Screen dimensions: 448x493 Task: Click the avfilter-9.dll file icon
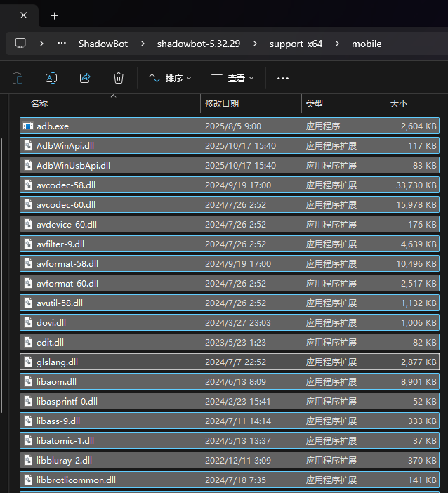tap(28, 244)
